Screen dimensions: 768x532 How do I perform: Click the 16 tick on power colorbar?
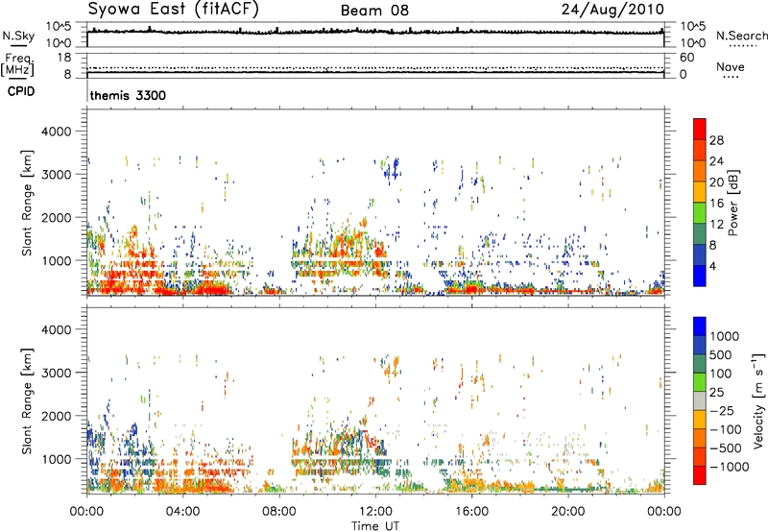(716, 204)
